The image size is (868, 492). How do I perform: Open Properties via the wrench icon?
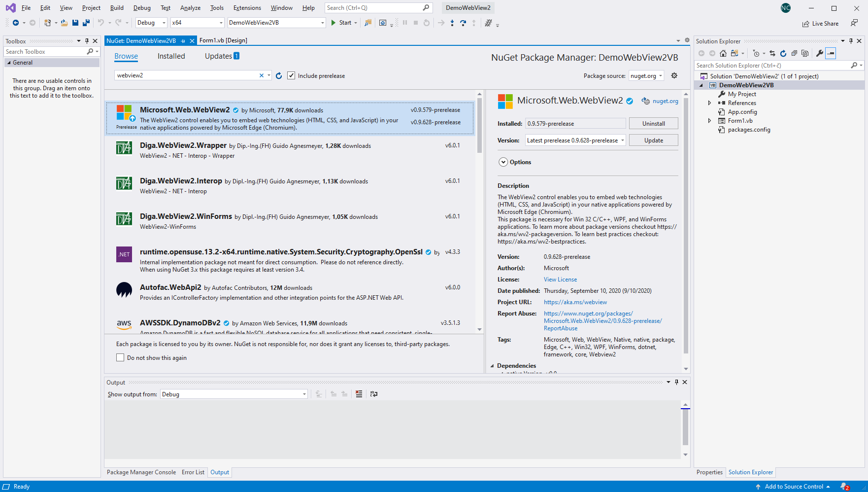point(820,53)
